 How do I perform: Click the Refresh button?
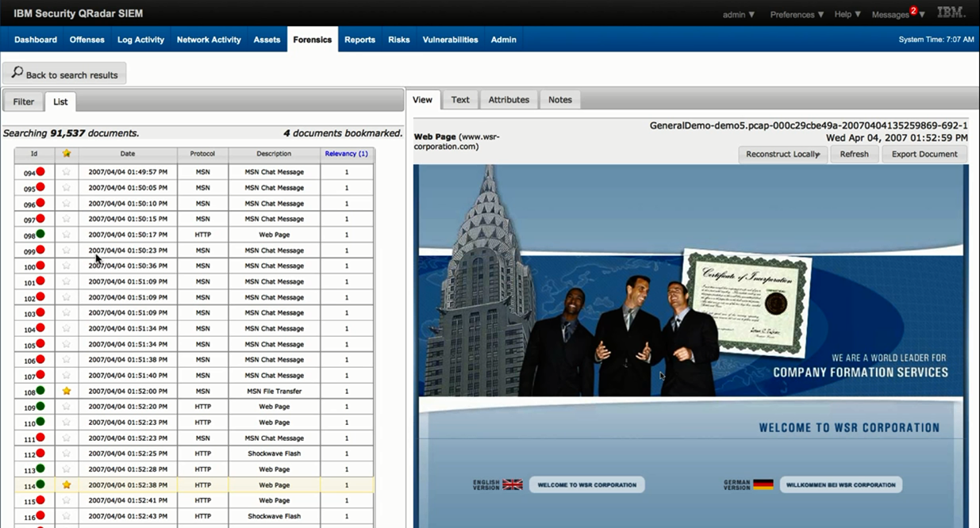[855, 154]
